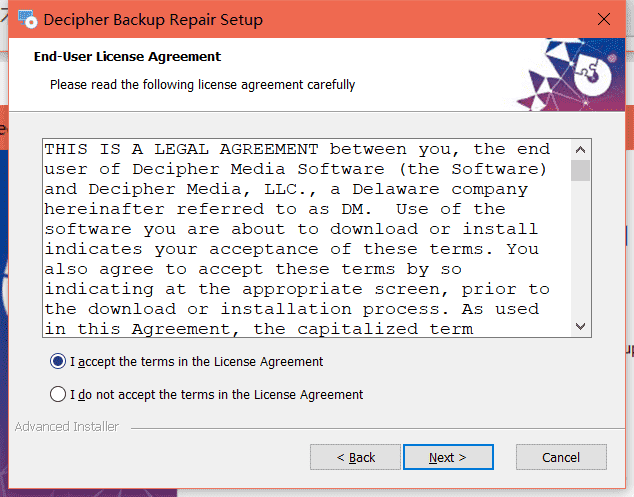
Task: Click "Please read the following license agreement carefully"
Action: click(202, 85)
